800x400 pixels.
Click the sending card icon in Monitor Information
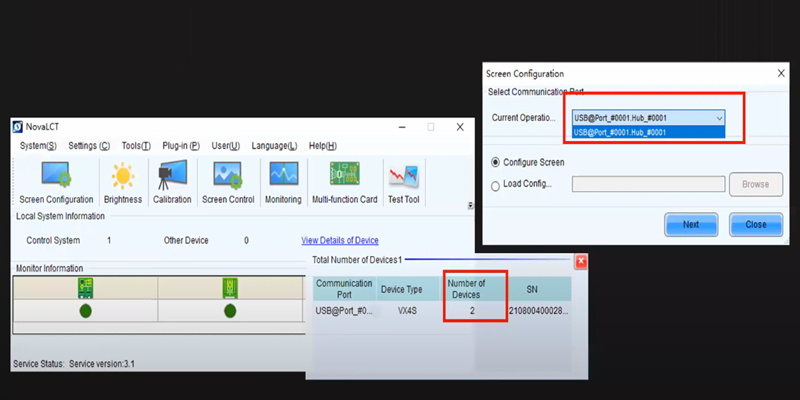click(x=85, y=289)
